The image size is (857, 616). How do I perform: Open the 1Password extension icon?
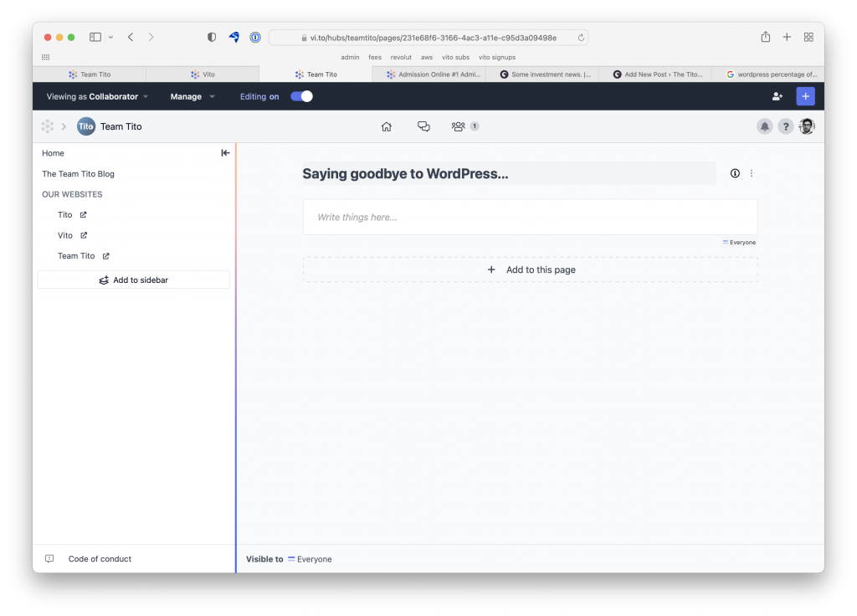(x=255, y=37)
